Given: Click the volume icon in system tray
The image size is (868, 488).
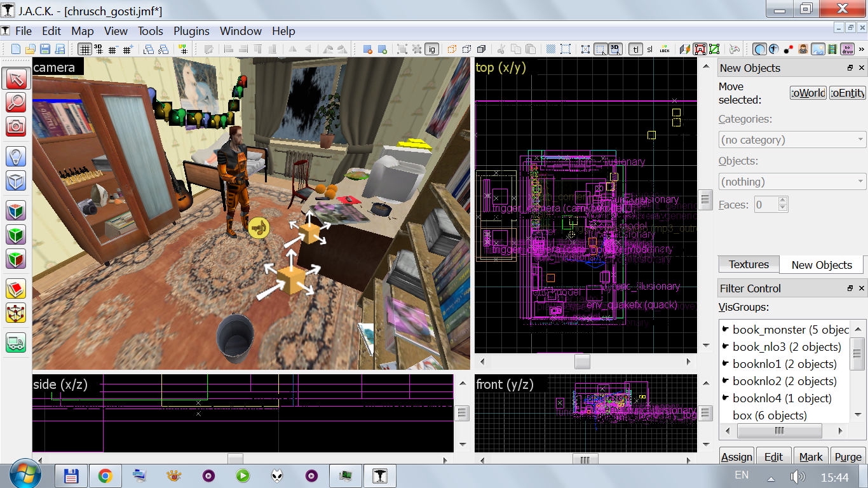Looking at the screenshot, I should pos(797,477).
